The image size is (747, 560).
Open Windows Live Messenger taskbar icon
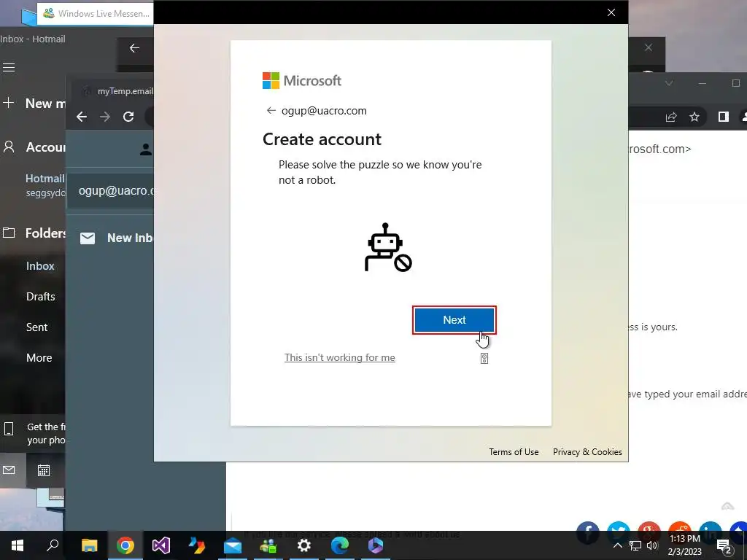(x=268, y=545)
